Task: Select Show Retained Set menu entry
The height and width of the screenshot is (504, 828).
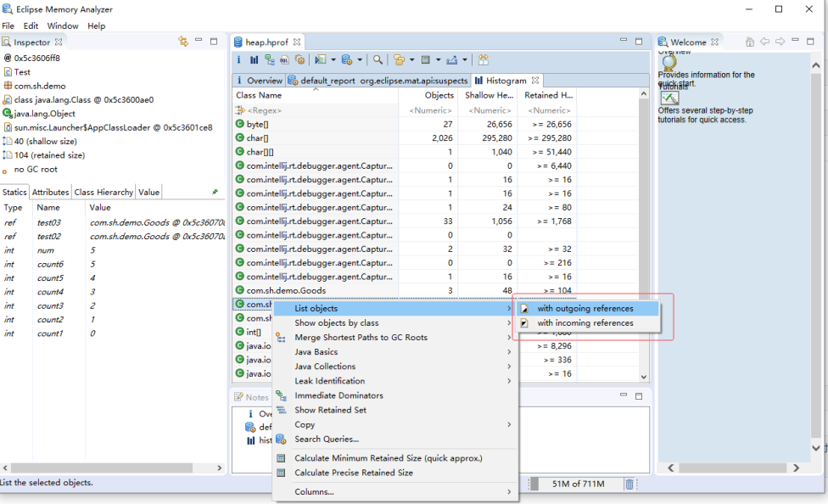Action: (395, 410)
